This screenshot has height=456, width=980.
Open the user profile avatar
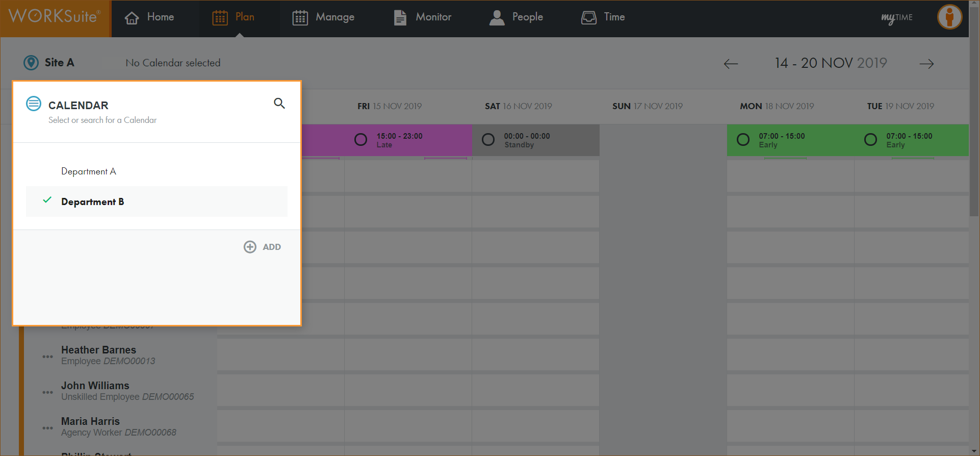point(949,17)
